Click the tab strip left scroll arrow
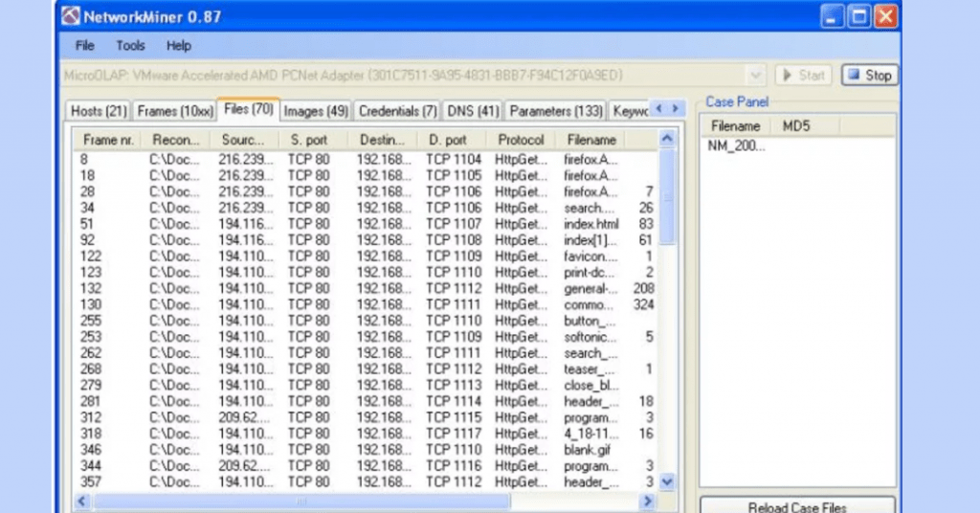Image resolution: width=980 pixels, height=513 pixels. 657,109
